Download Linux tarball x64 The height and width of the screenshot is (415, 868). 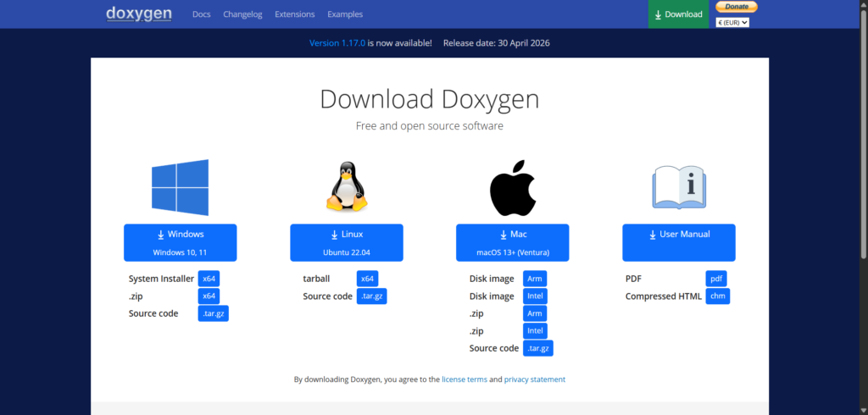coord(368,279)
